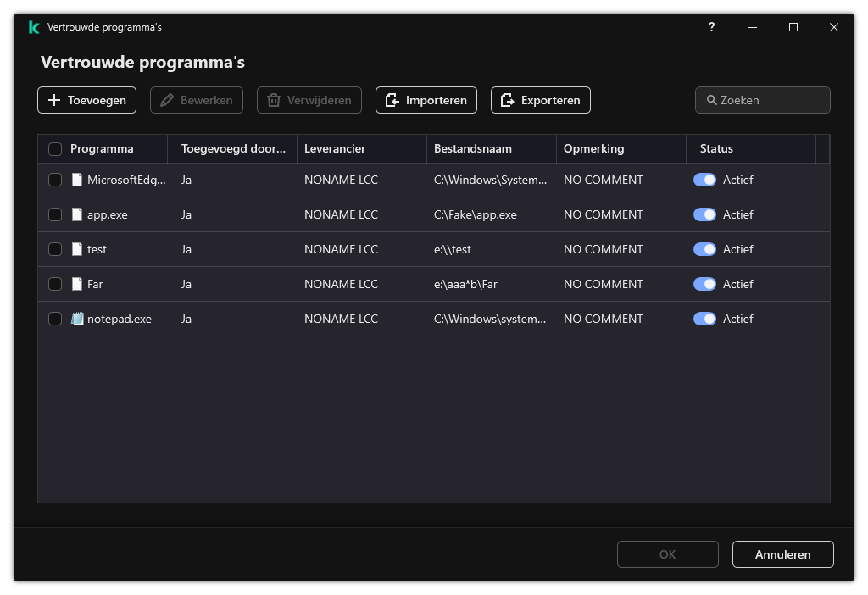Tick the checkbox for MicrosoftEdg entry
The height and width of the screenshot is (595, 868).
coord(55,180)
